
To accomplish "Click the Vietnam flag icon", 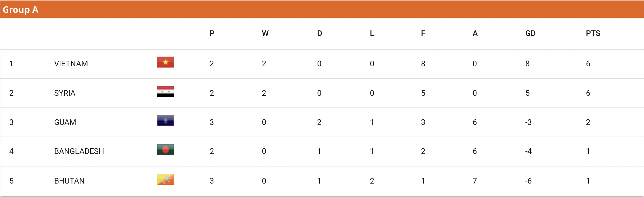I will click(166, 62).
